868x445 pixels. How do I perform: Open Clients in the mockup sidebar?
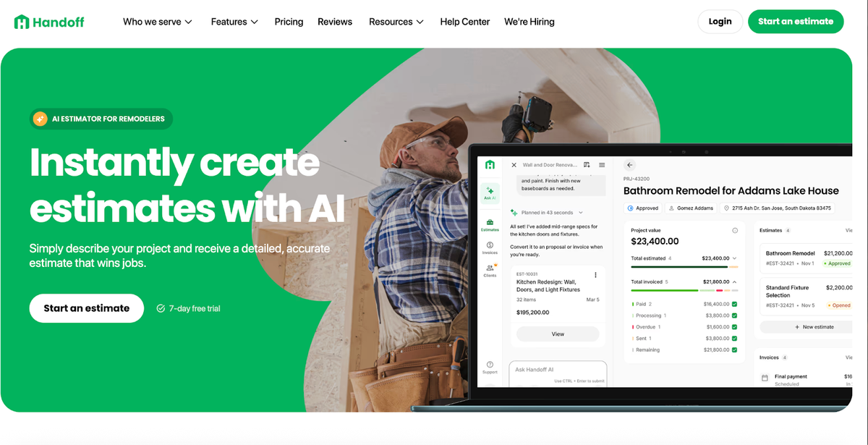[x=490, y=271]
